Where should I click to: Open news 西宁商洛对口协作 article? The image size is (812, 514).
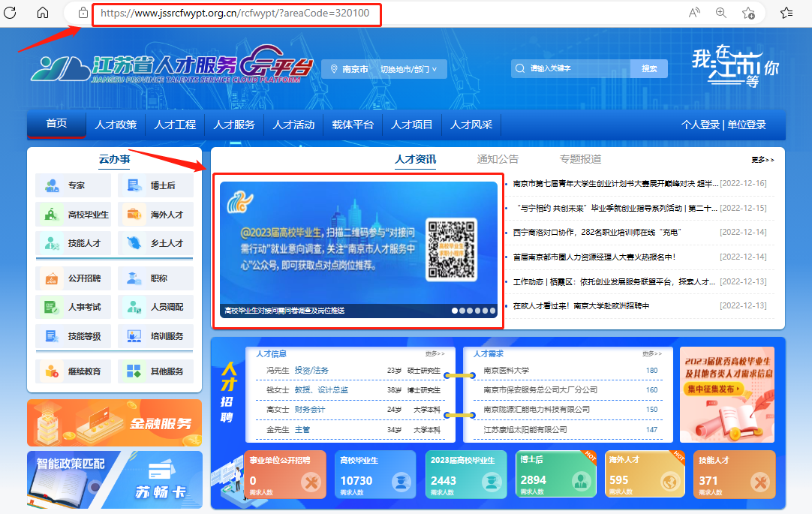pyautogui.click(x=597, y=233)
